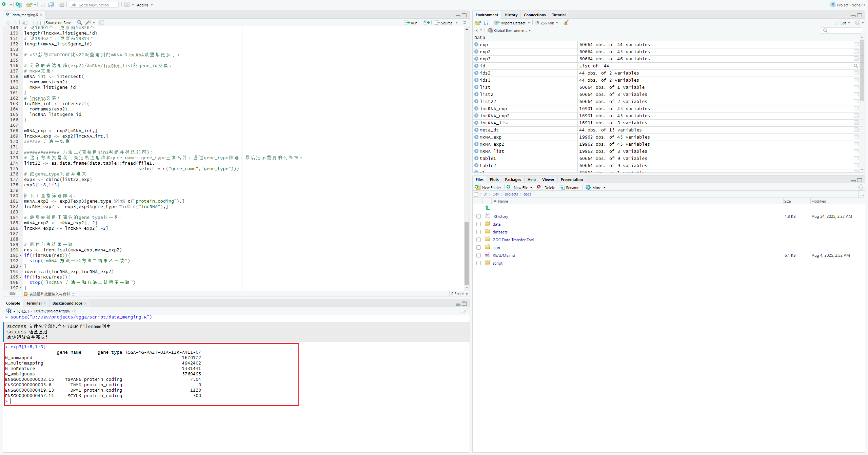Open the Addins dropdown
Screen dimensions: 868x455
point(145,5)
